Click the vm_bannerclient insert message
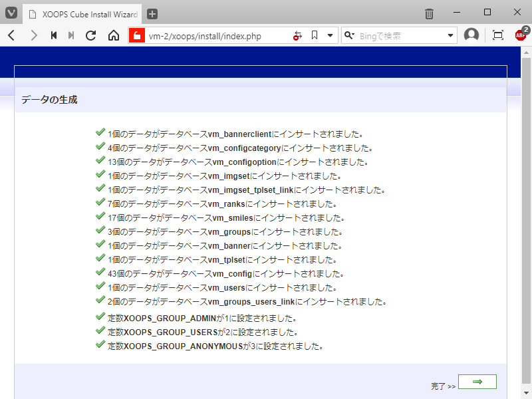532x399 pixels. [235, 134]
